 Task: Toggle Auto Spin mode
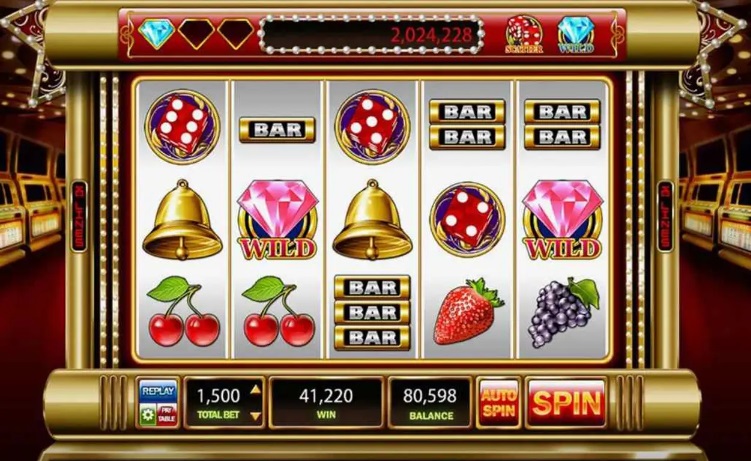point(499,403)
